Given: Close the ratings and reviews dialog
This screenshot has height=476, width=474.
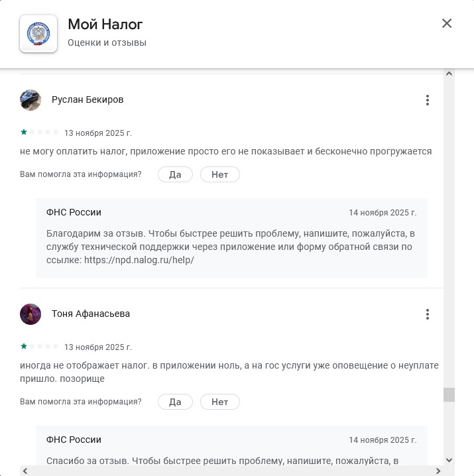Looking at the screenshot, I should [447, 24].
